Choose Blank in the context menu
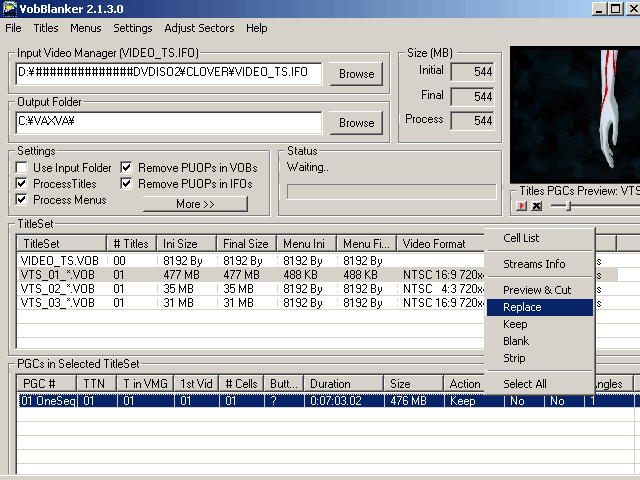Image resolution: width=640 pixels, height=480 pixels. pyautogui.click(x=539, y=341)
